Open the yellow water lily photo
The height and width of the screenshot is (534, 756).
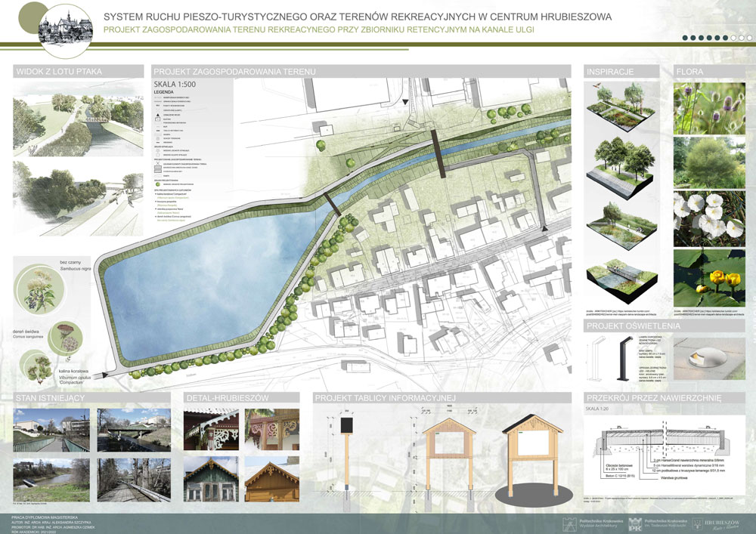click(x=708, y=276)
